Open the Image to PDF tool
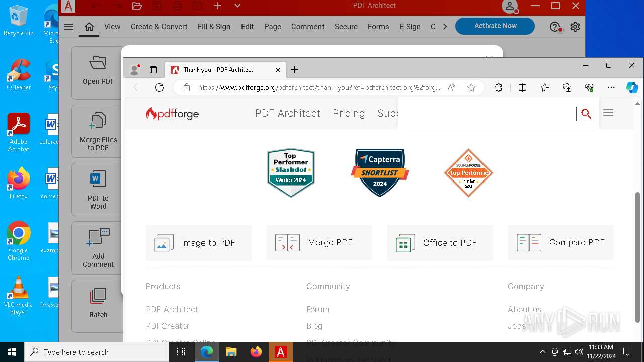The height and width of the screenshot is (362, 644). click(199, 243)
